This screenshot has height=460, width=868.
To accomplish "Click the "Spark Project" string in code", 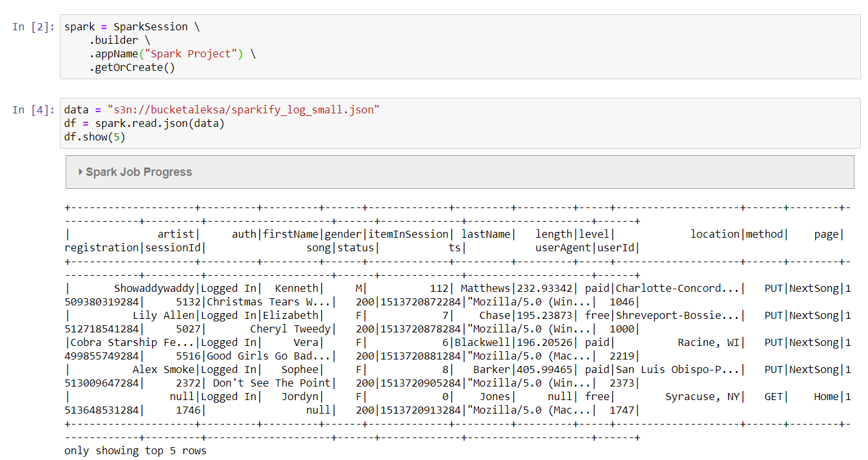I will (190, 54).
